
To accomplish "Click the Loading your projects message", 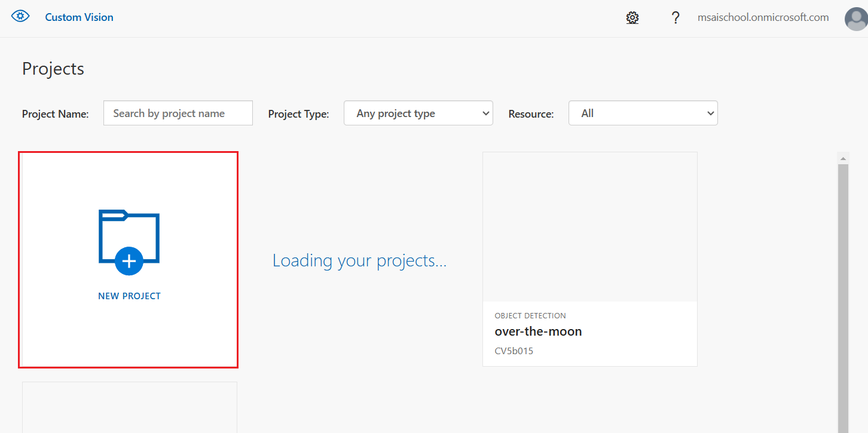I will point(360,260).
